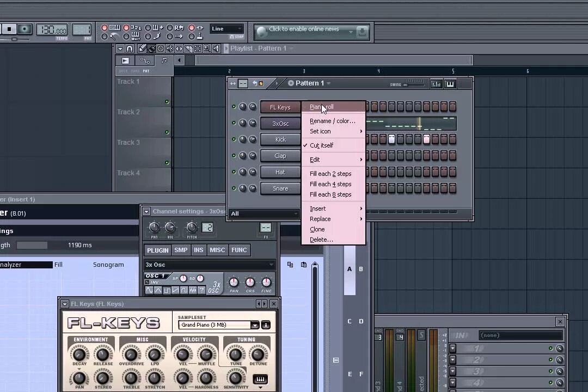This screenshot has width=588, height=392.
Task: Select the playlist Paint brush tool
Action: click(151, 48)
